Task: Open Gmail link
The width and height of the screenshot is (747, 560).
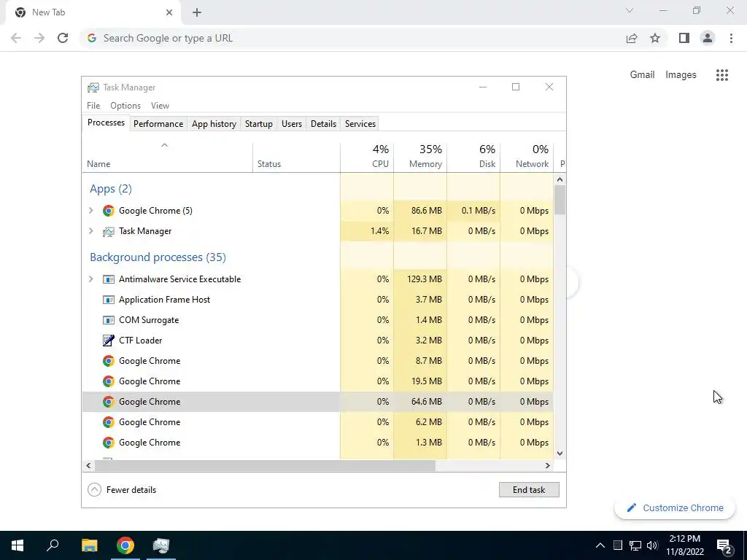Action: (642, 75)
